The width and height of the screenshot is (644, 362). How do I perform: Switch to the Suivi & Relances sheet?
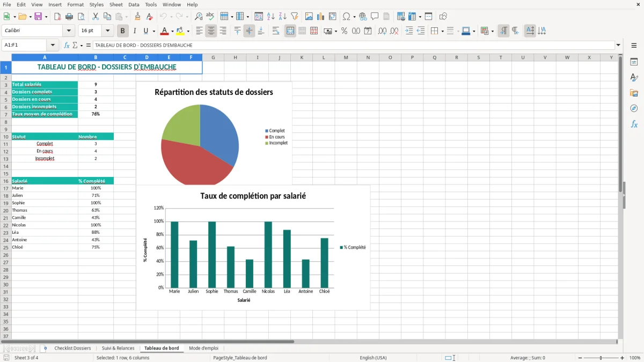click(x=118, y=349)
